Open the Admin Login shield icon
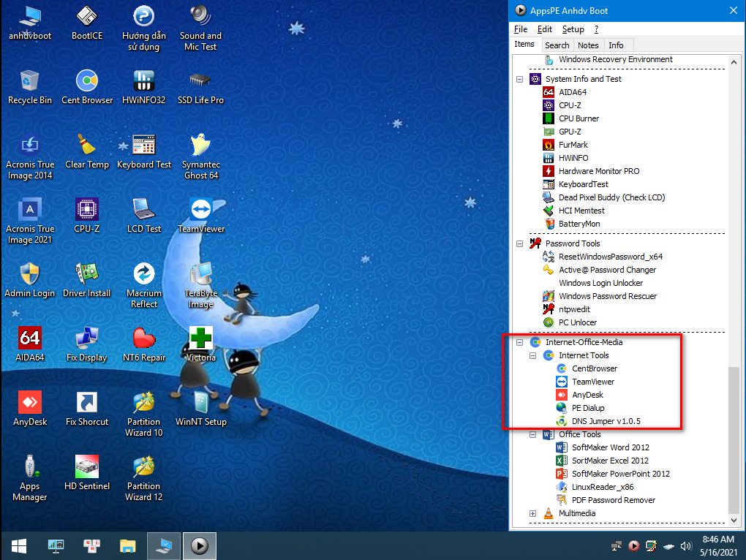 30,280
